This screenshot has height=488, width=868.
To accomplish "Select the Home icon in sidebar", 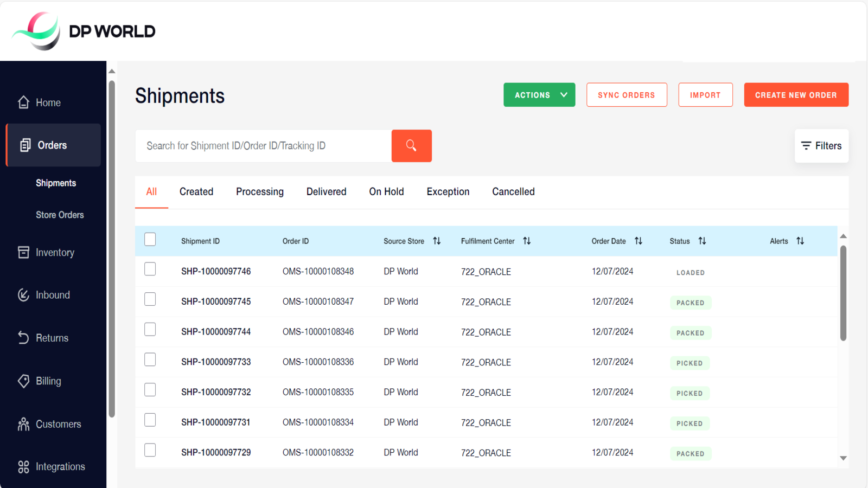I will tap(23, 102).
